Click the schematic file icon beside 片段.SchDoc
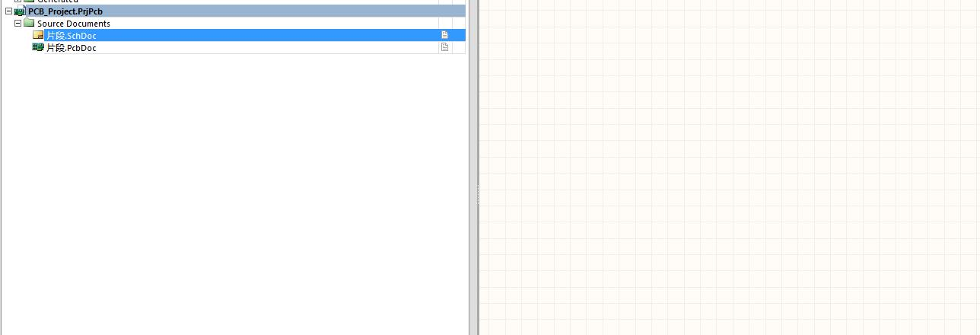980x335 pixels. (38, 35)
